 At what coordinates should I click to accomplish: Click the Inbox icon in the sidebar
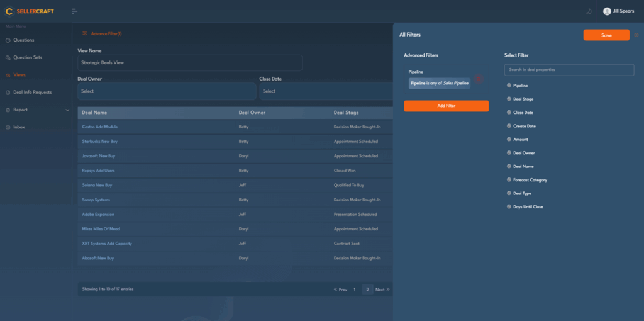tap(8, 127)
